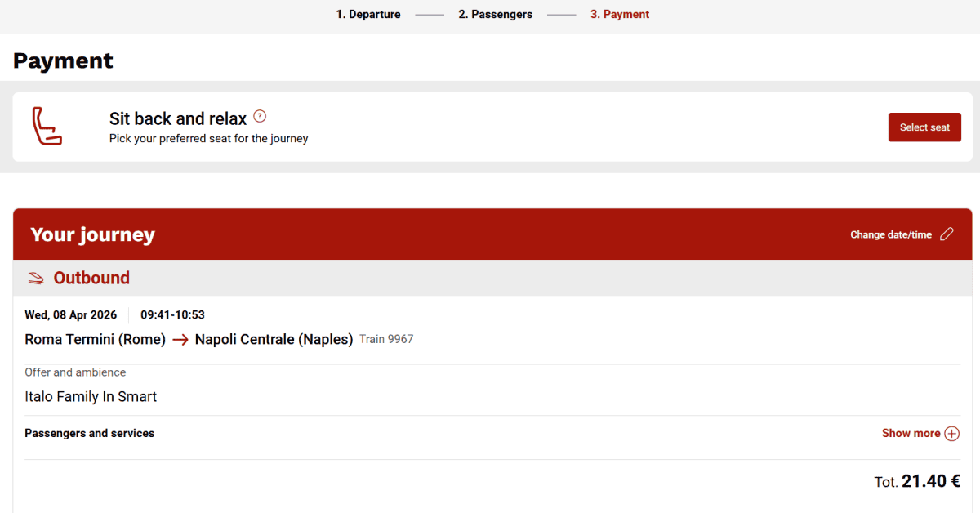
Task: Expand Show more passenger details
Action: [x=920, y=434]
